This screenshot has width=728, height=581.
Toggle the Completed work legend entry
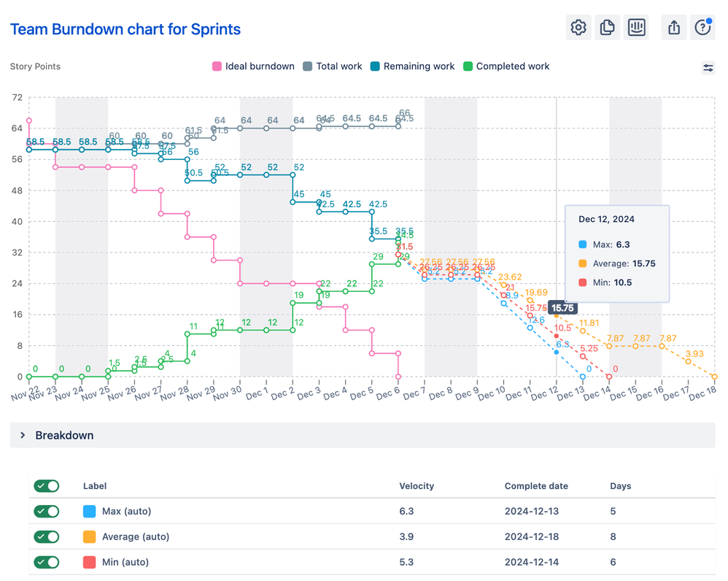tap(506, 66)
